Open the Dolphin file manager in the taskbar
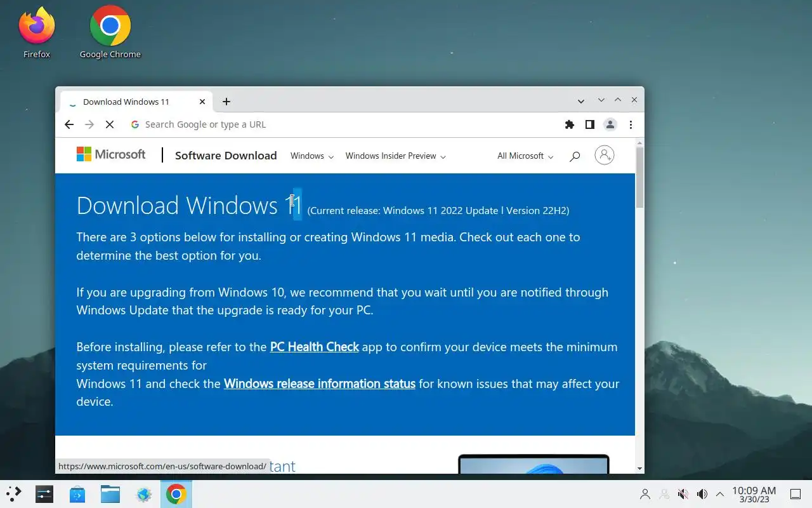 pyautogui.click(x=110, y=494)
